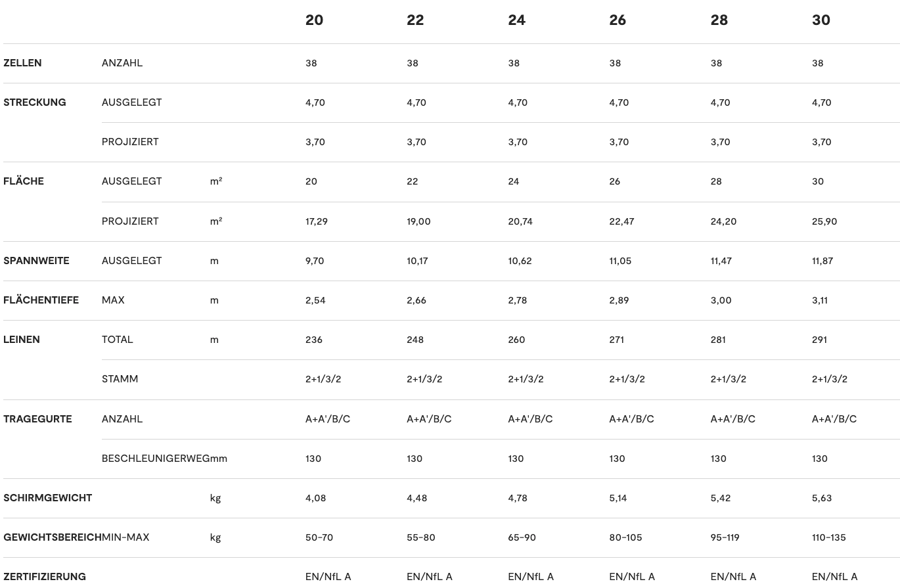The image size is (900, 588).
Task: Click the size 20 column header
Action: 314,20
